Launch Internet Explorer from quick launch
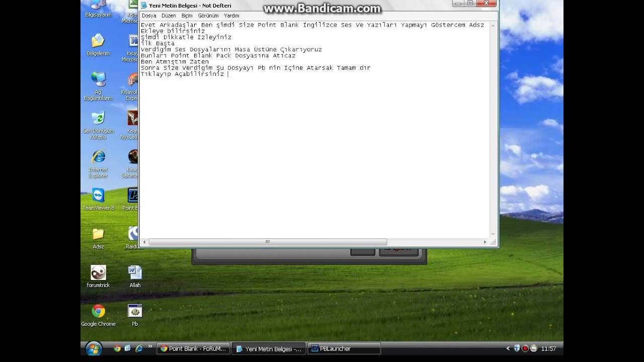Screen dimensions: 644x362 click(x=138, y=348)
